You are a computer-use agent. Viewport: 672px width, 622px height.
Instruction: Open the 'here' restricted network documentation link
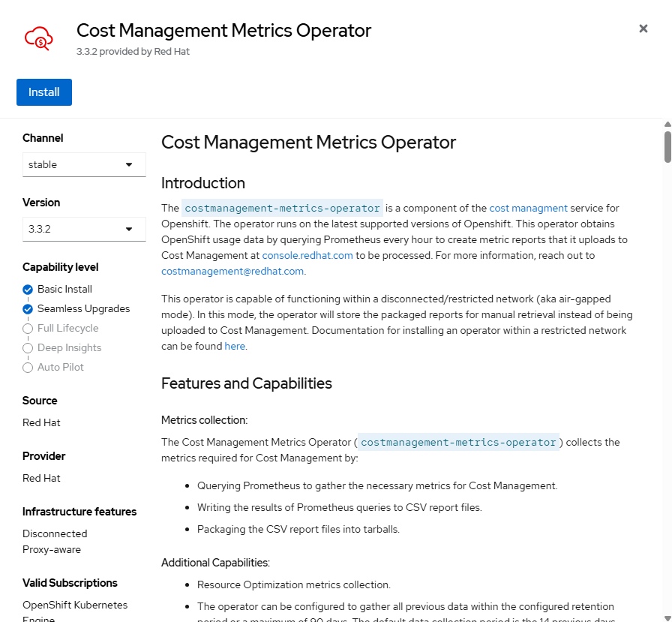click(x=235, y=346)
